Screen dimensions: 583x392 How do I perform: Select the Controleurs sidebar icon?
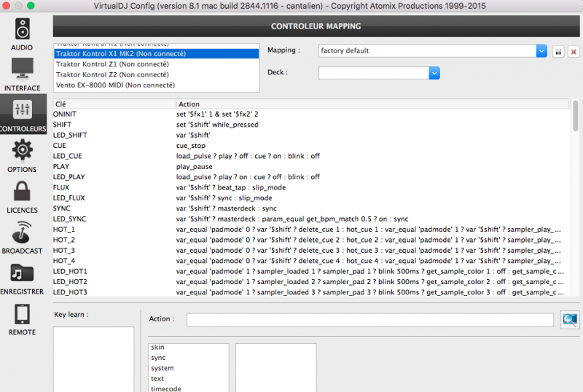[x=22, y=115]
